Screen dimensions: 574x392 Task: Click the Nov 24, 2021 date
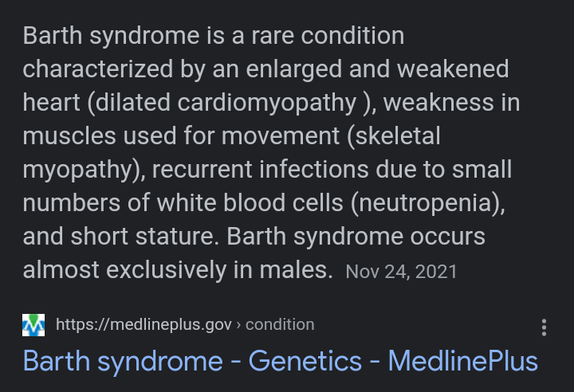(402, 272)
